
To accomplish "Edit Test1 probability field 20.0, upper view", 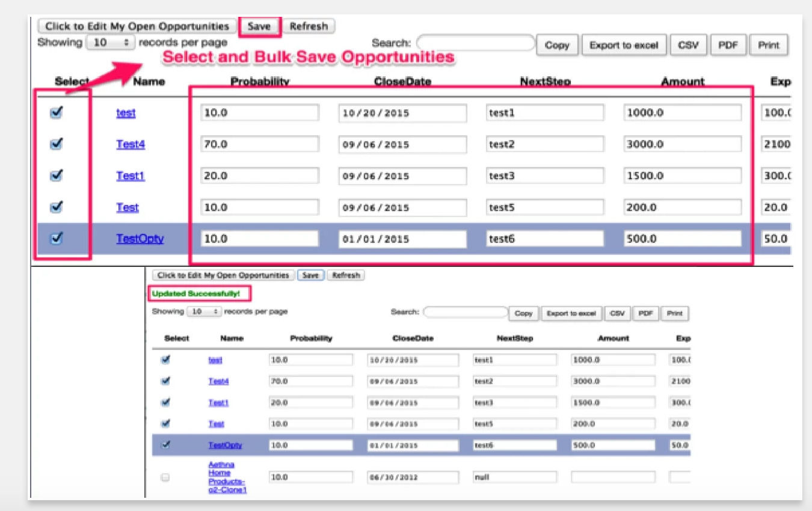I will click(x=260, y=176).
